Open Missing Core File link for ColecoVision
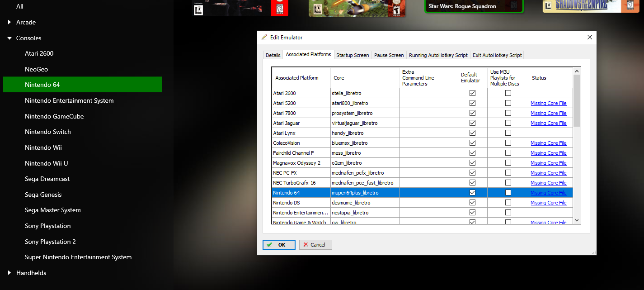The image size is (644, 290). pos(548,143)
